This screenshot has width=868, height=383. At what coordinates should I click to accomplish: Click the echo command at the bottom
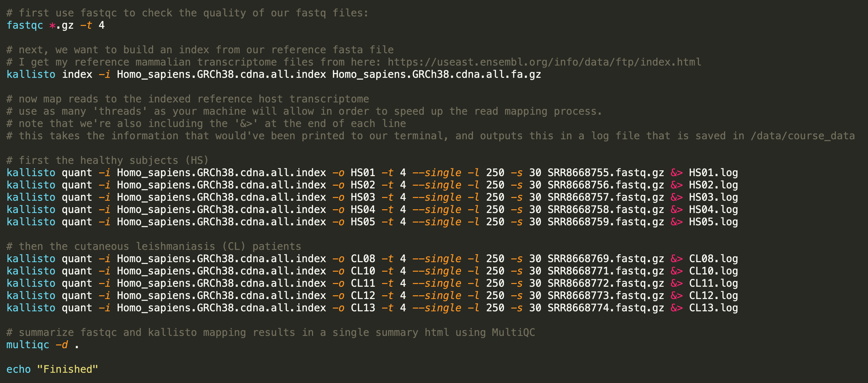(x=18, y=370)
